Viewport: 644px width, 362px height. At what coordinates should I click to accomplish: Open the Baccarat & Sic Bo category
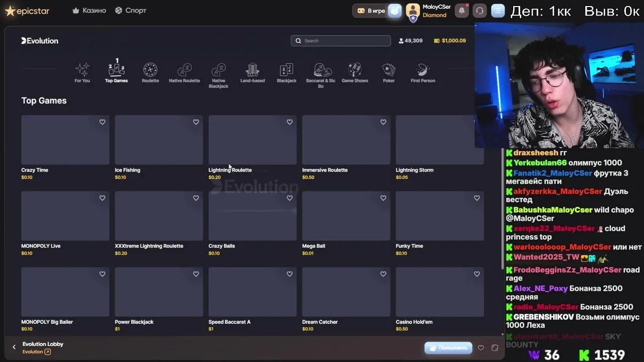point(320,75)
